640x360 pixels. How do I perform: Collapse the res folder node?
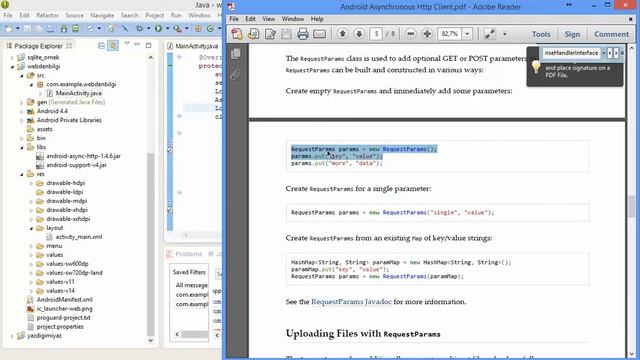click(x=22, y=174)
